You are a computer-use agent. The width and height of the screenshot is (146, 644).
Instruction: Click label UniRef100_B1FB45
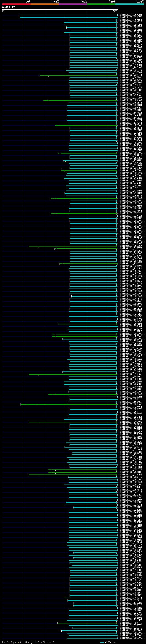coord(131,497)
